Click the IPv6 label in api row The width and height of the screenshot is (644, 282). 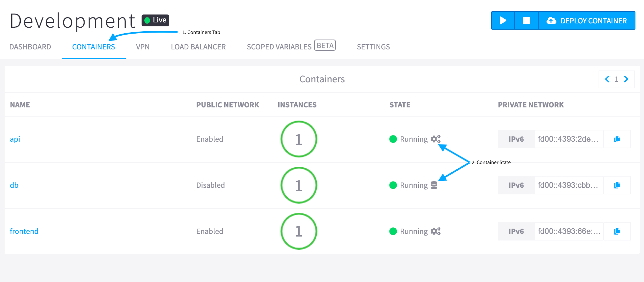[516, 139]
